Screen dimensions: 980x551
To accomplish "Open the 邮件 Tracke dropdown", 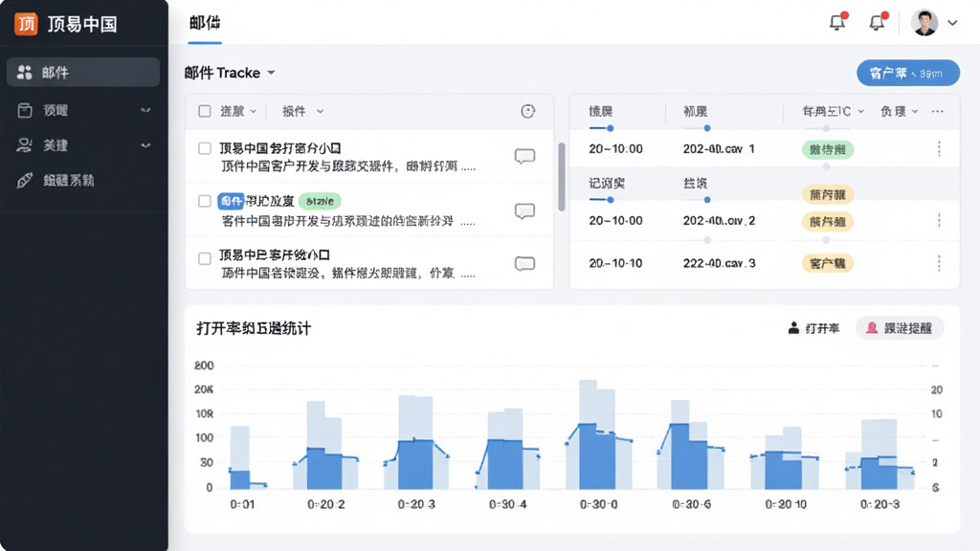I will tap(230, 73).
